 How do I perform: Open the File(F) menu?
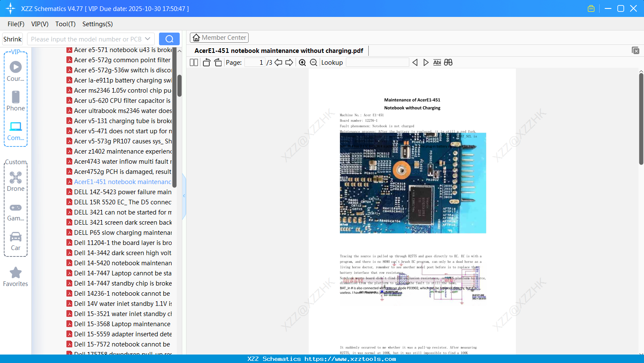pos(16,24)
